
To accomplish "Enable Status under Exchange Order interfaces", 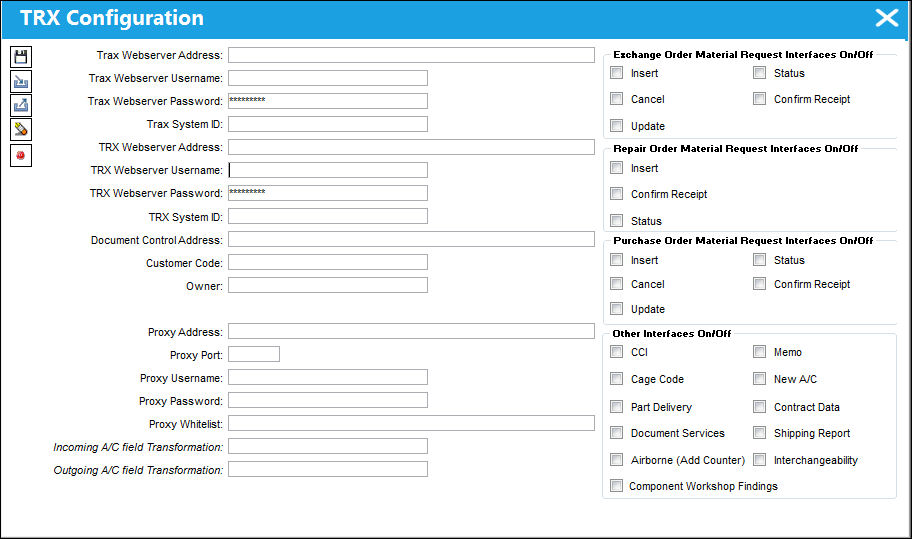I will (760, 73).
